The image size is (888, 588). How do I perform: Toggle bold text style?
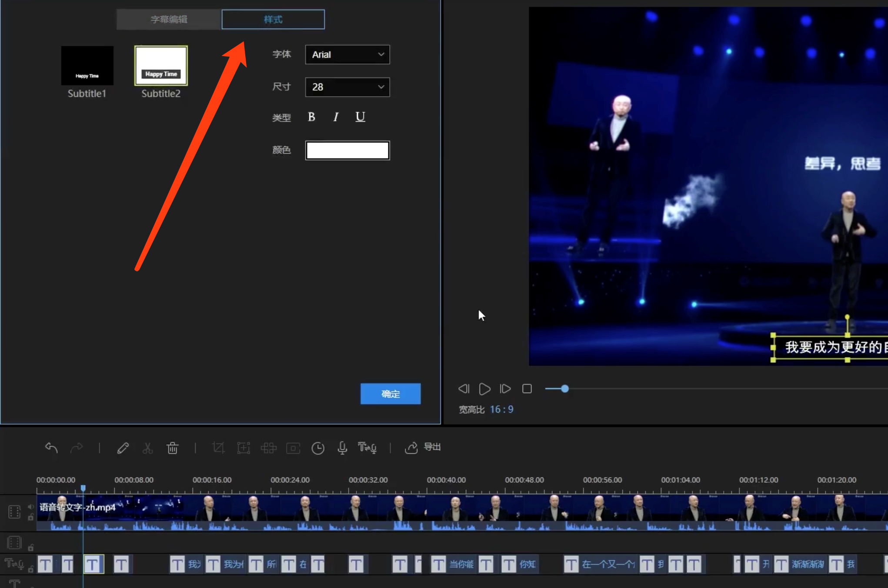point(311,117)
